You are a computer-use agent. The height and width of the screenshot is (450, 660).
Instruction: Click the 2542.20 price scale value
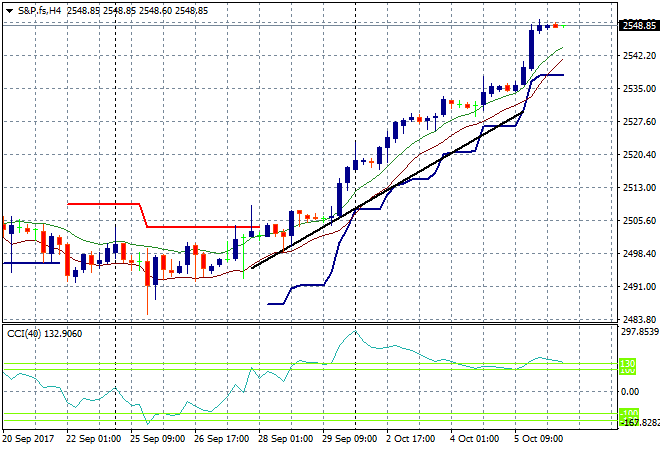tap(639, 56)
